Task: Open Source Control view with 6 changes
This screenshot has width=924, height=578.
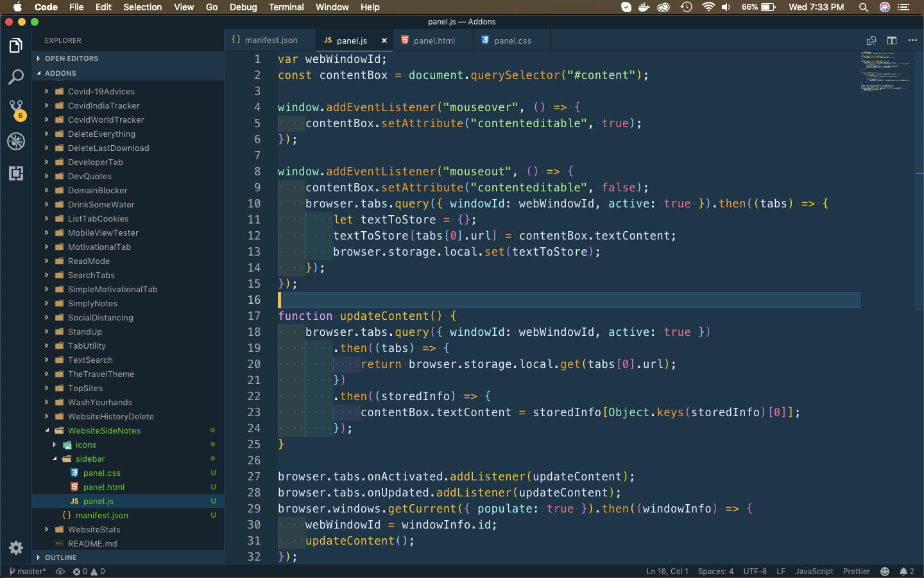Action: (x=16, y=109)
